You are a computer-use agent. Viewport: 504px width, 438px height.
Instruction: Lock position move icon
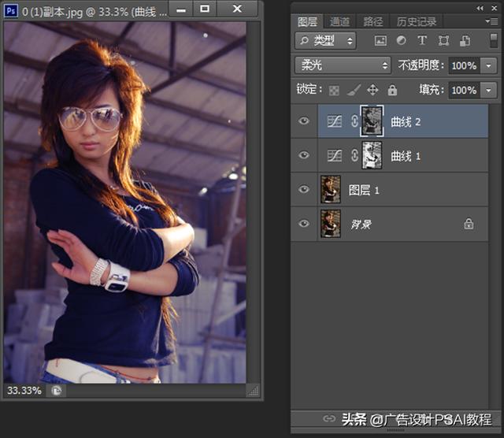372,90
